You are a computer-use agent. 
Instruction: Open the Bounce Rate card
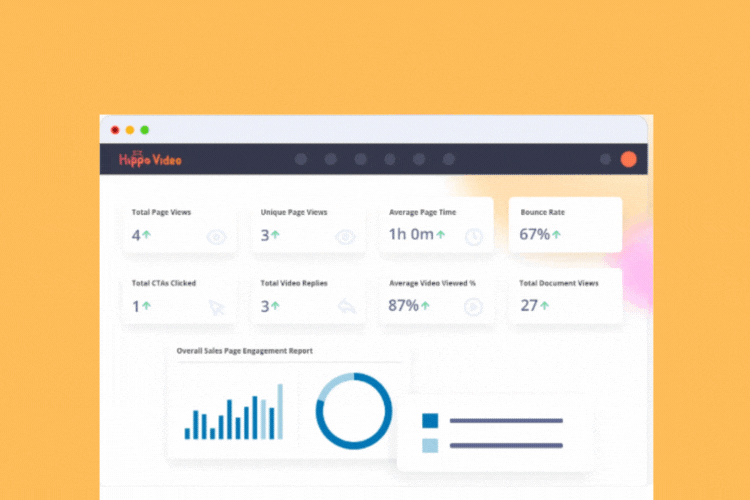(565, 224)
